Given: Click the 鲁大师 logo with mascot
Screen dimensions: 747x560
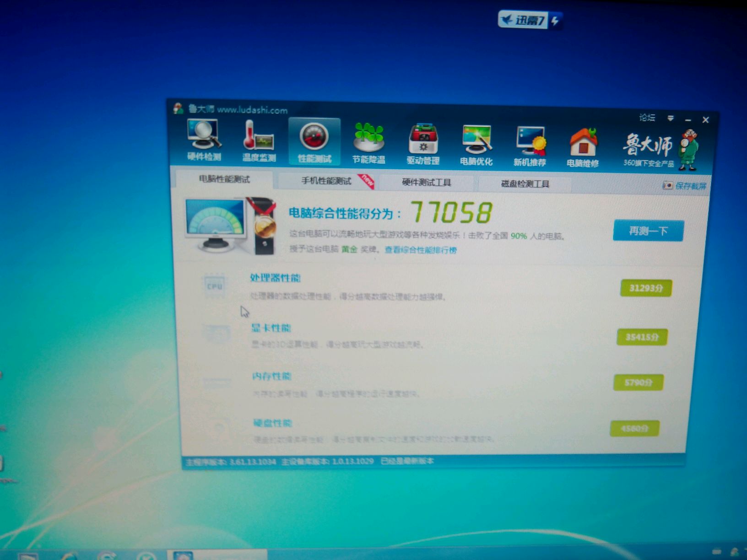Looking at the screenshot, I should click(x=660, y=149).
